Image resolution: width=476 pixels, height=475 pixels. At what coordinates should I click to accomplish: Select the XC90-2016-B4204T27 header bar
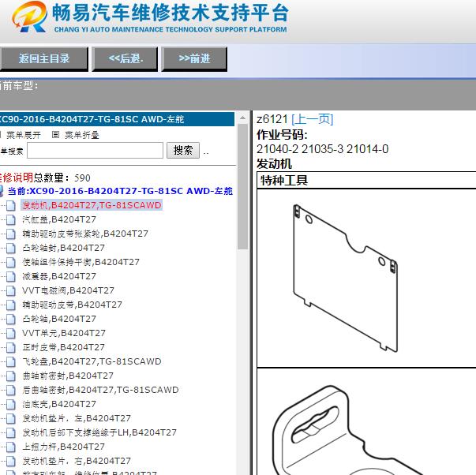[x=117, y=119]
